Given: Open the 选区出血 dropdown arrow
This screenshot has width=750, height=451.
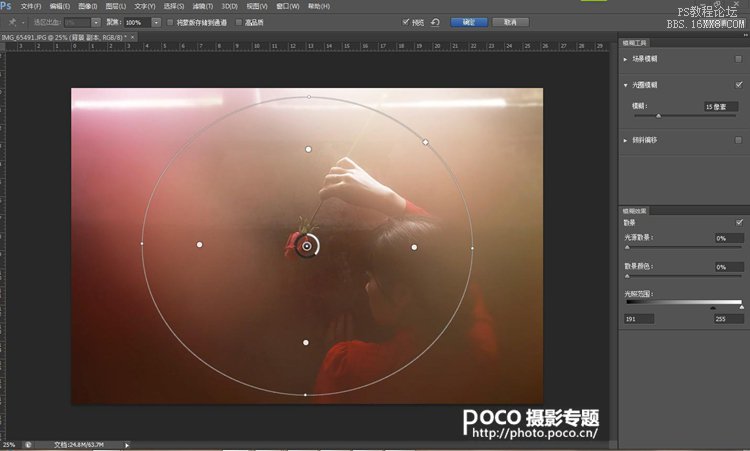Looking at the screenshot, I should [96, 22].
